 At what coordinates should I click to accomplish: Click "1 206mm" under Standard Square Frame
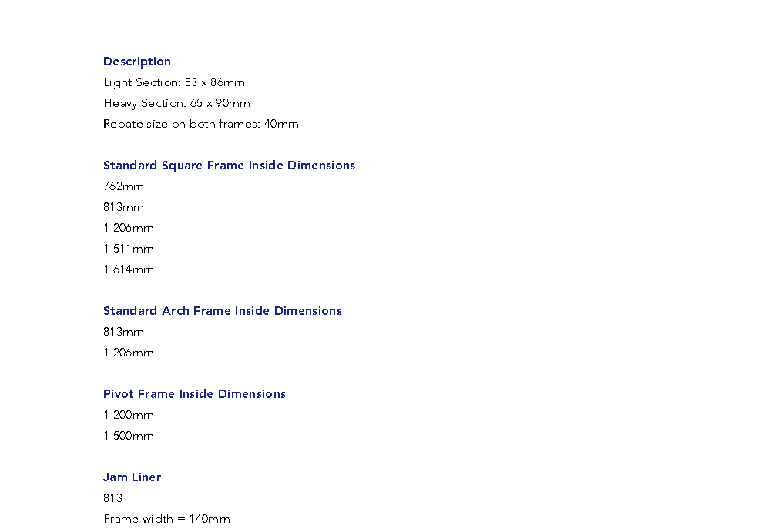(x=129, y=228)
